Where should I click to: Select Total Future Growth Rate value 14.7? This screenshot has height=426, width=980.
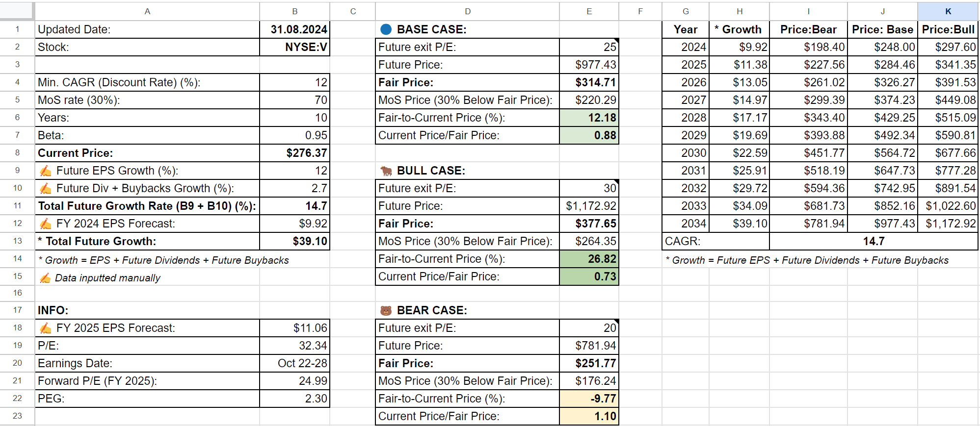[x=294, y=206]
